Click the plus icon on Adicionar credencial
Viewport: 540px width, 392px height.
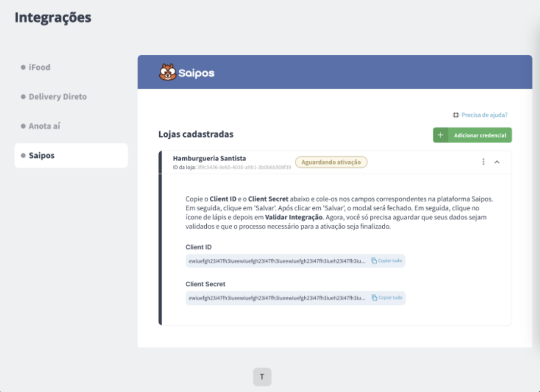pos(441,135)
